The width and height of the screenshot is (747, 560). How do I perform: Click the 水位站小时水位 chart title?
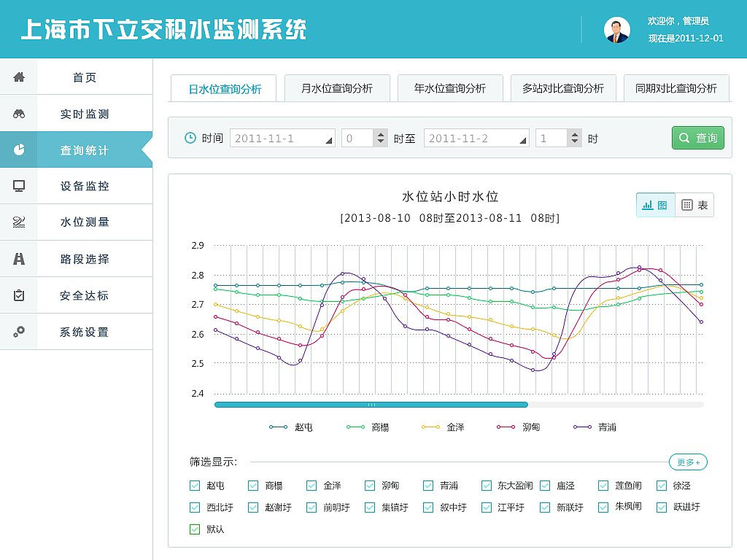(450, 197)
